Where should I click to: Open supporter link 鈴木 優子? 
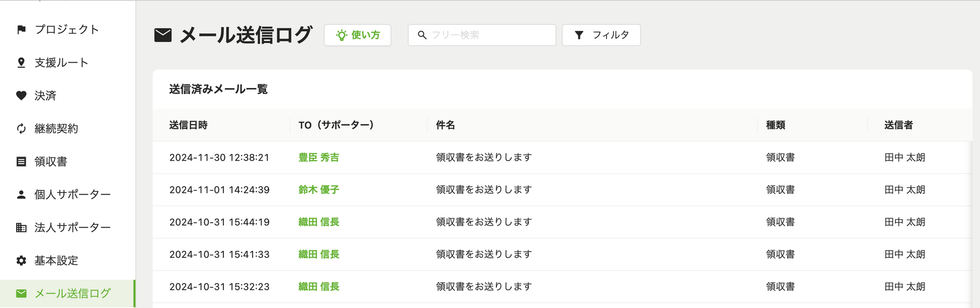pyautogui.click(x=319, y=190)
